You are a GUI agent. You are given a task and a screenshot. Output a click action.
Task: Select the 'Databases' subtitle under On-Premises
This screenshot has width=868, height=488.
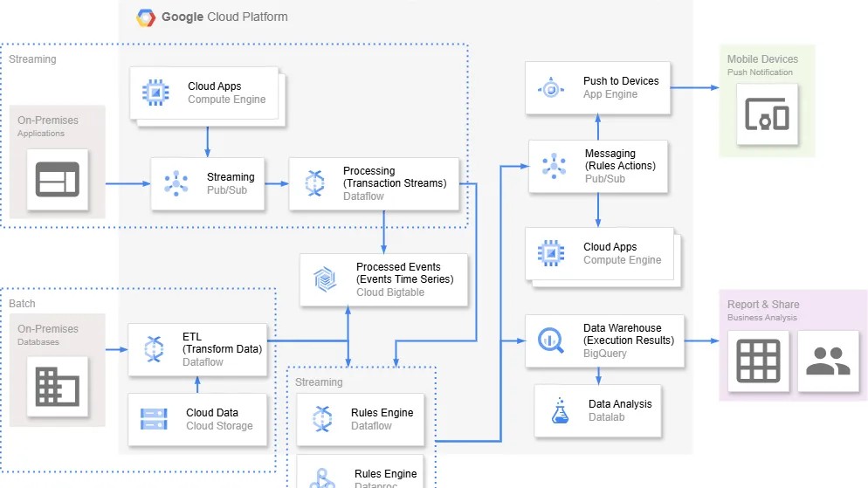38,342
